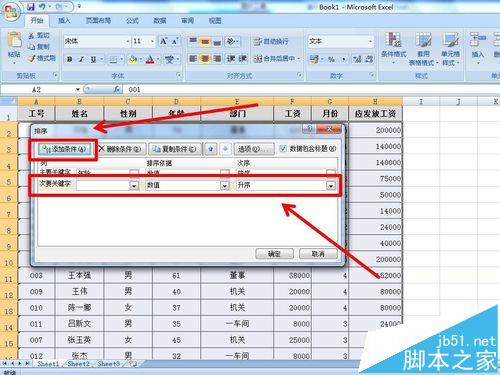Open the Review ribbon tab
500x375 pixels.
click(x=187, y=21)
